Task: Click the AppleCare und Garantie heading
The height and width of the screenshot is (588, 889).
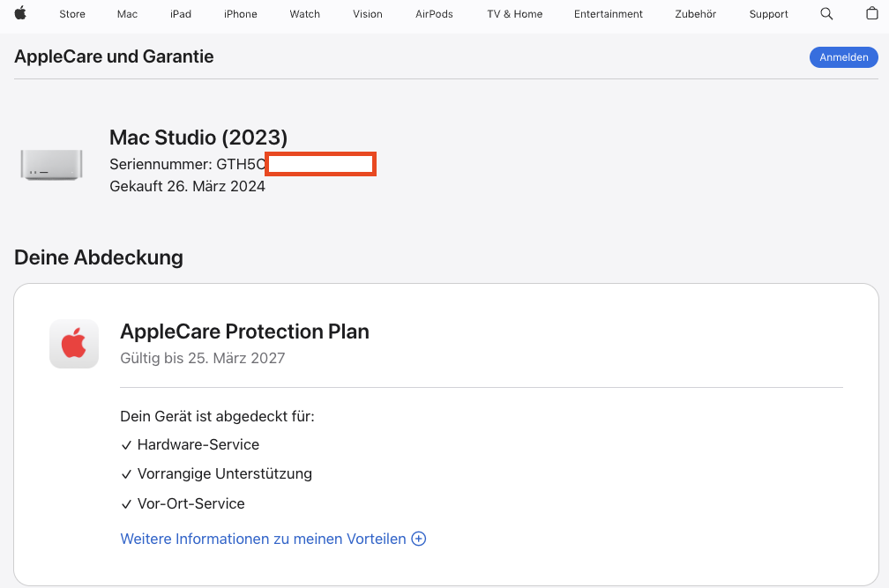Action: click(114, 56)
